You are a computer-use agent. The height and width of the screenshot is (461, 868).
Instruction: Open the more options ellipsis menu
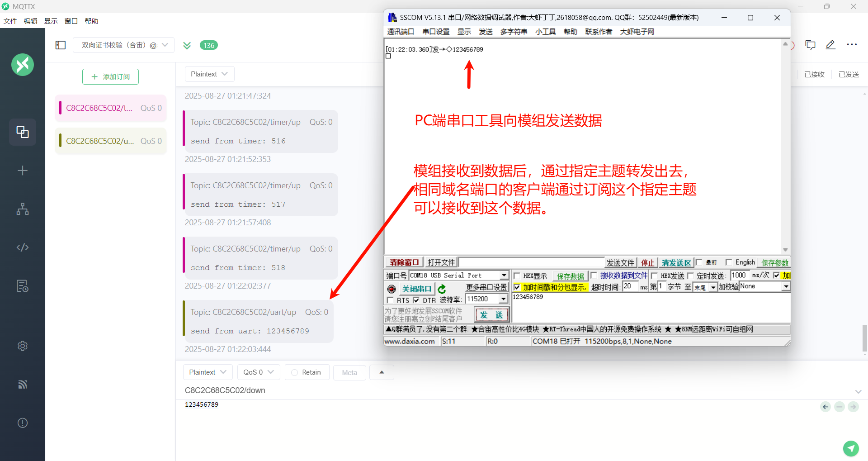pyautogui.click(x=852, y=45)
